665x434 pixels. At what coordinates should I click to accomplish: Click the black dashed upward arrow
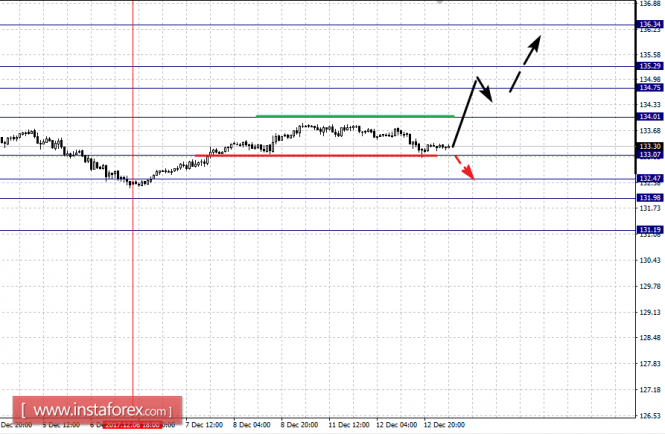pyautogui.click(x=525, y=64)
